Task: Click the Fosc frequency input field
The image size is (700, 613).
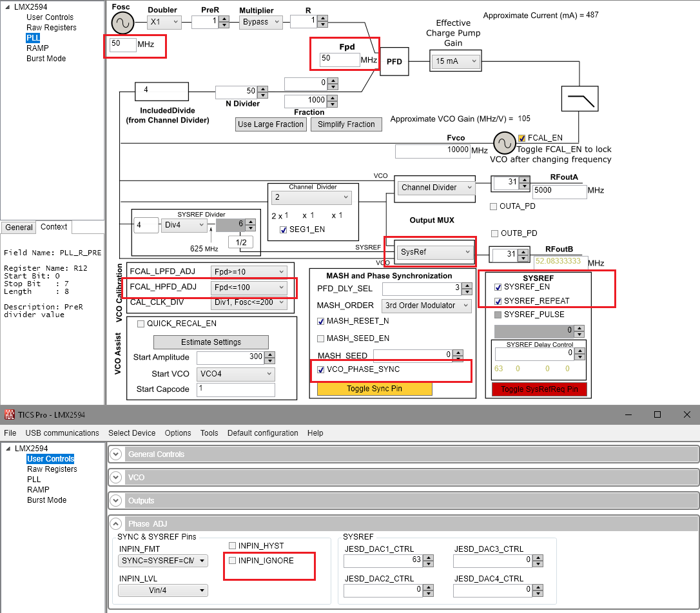Action: 122,44
